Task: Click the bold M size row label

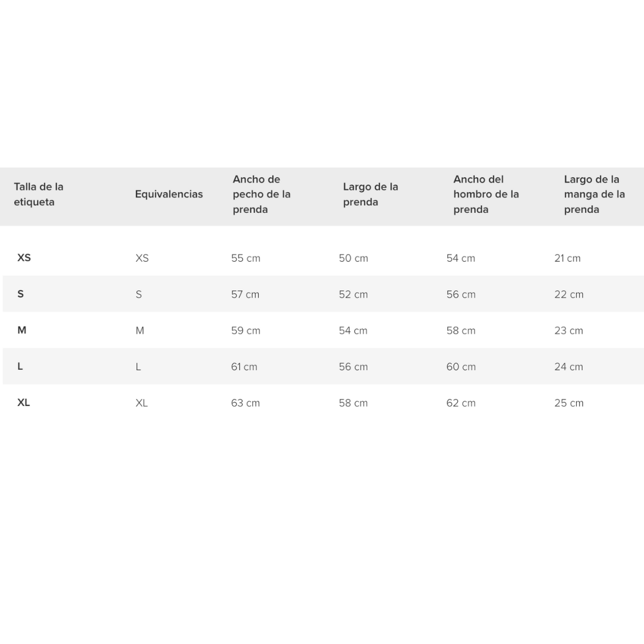Action: coord(22,330)
